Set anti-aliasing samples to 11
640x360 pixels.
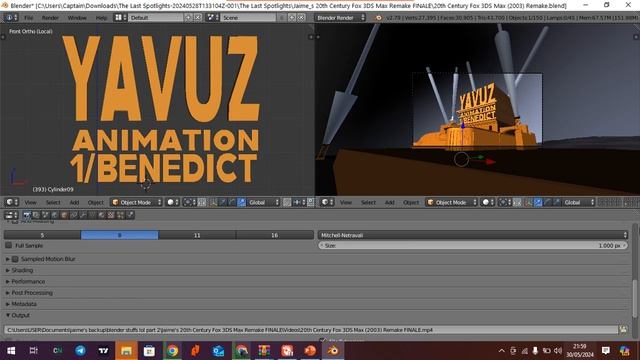[x=197, y=235]
